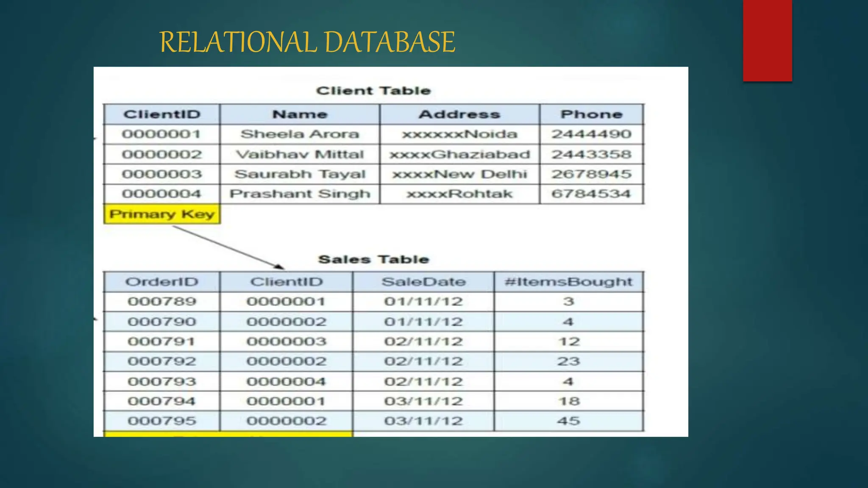The height and width of the screenshot is (488, 868).
Task: Click phone number 6784534
Action: 592,194
